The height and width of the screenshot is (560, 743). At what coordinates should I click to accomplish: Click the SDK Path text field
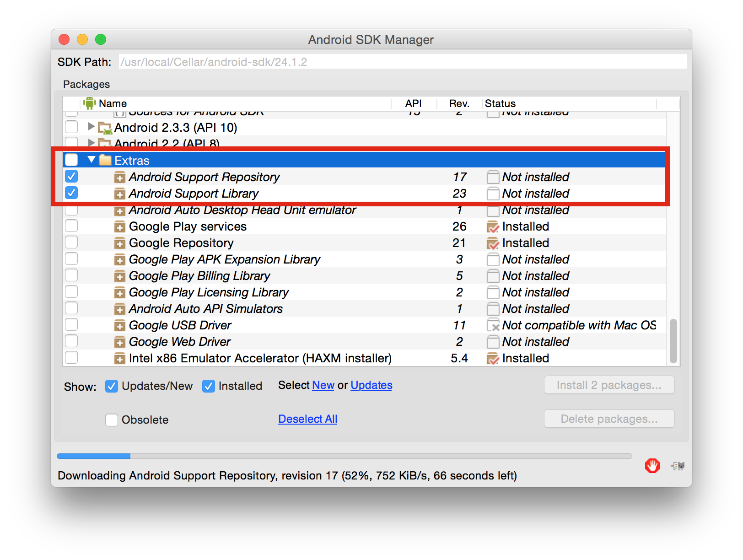click(403, 62)
